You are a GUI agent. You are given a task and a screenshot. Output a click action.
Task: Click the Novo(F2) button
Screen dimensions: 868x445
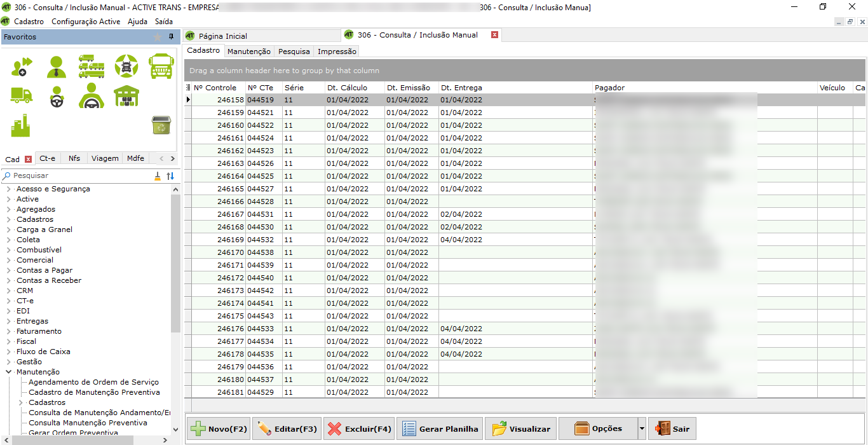[219, 429]
